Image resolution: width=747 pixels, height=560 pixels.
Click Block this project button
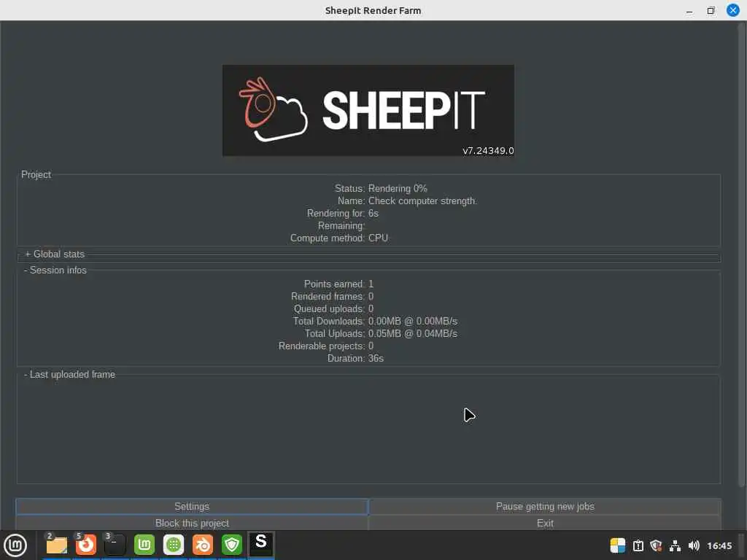192,523
